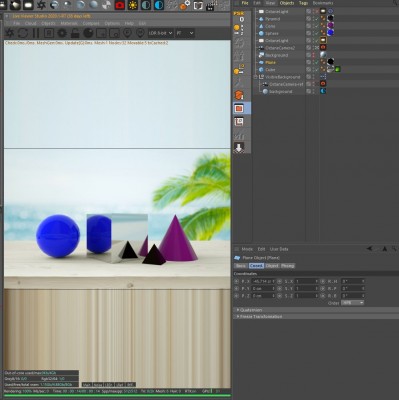Click the Octane daylight sun icon
Image resolution: width=399 pixels, height=400 pixels.
click(x=133, y=5)
